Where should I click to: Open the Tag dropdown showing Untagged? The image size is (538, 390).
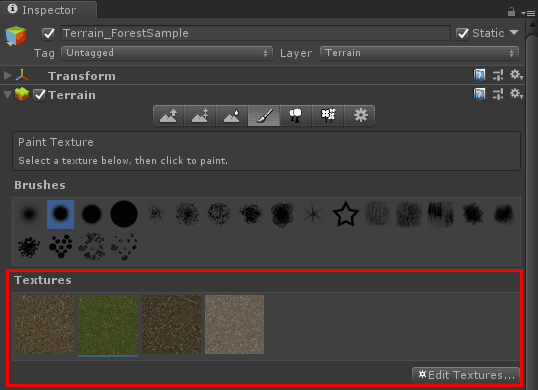click(167, 53)
